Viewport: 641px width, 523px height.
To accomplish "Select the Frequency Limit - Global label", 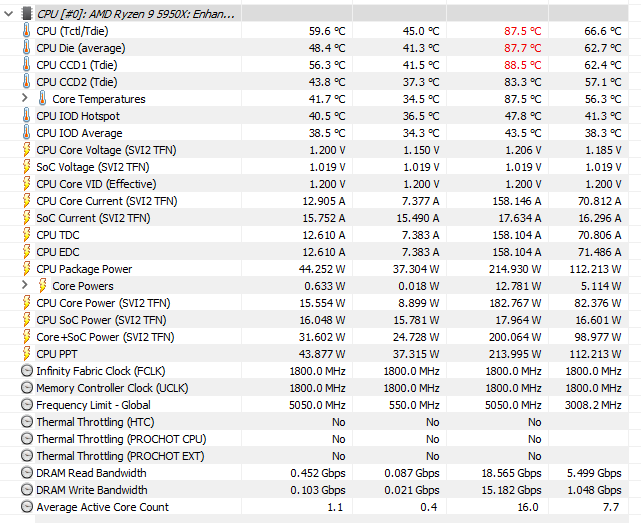I will (93, 405).
